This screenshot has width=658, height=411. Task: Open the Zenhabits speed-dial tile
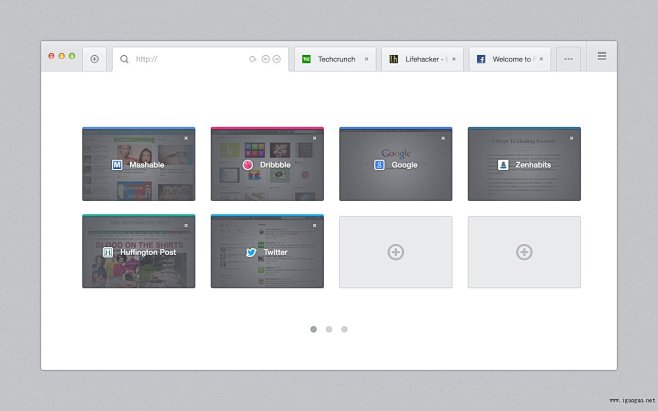click(524, 164)
